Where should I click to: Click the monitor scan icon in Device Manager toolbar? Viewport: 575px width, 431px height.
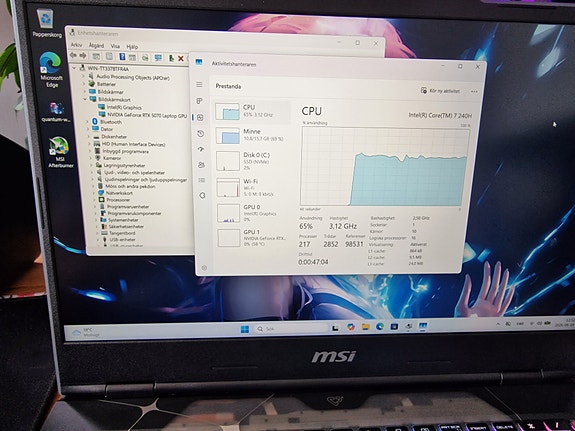[x=158, y=58]
